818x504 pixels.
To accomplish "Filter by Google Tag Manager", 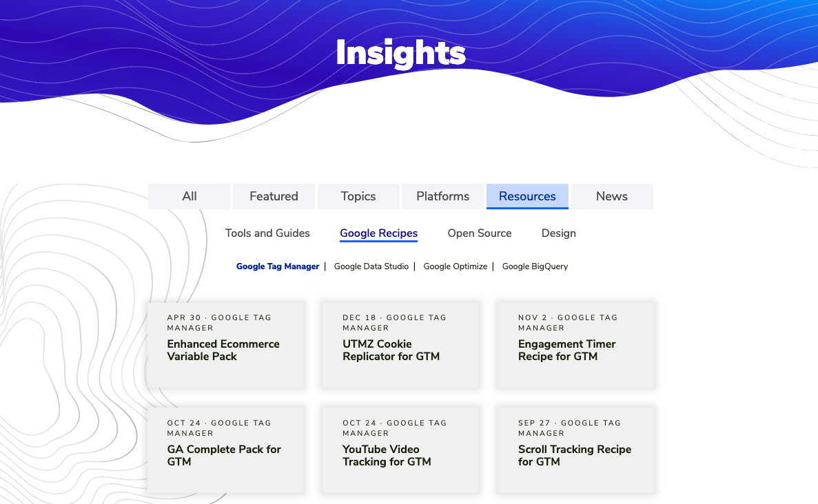I will pyautogui.click(x=278, y=266).
